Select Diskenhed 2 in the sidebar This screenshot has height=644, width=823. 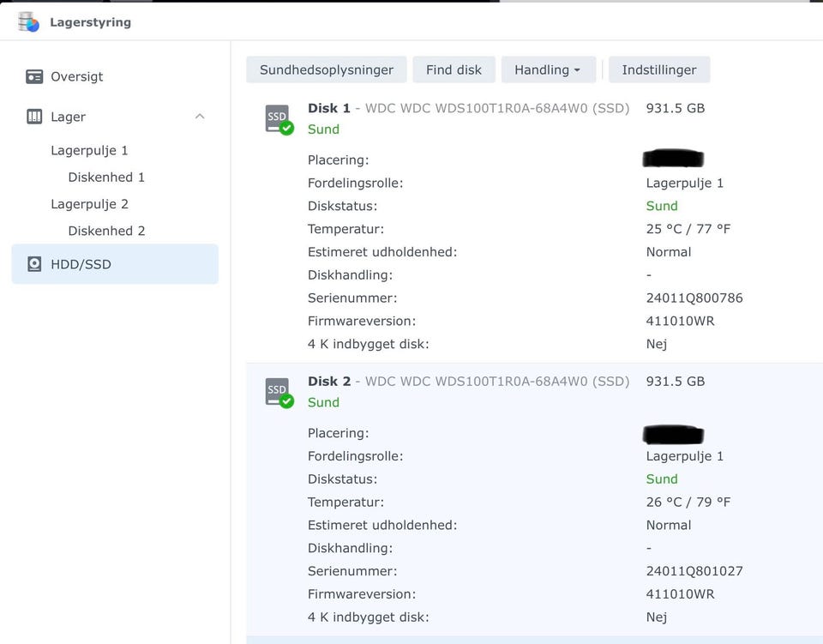click(x=106, y=231)
